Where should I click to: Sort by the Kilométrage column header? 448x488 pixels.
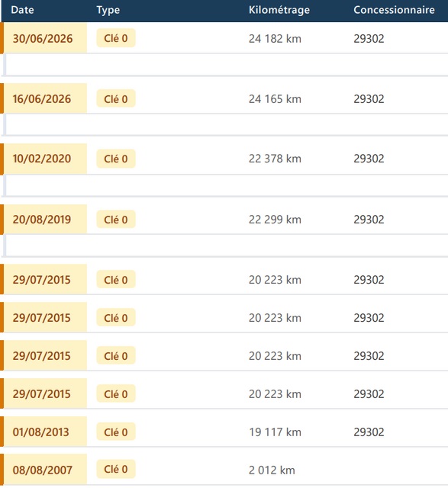279,10
